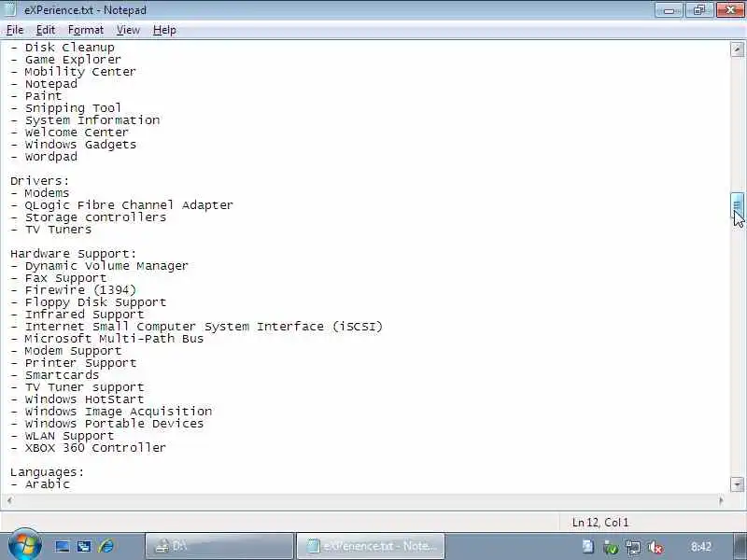Click the vertical scrollbar thumb

[x=737, y=205]
